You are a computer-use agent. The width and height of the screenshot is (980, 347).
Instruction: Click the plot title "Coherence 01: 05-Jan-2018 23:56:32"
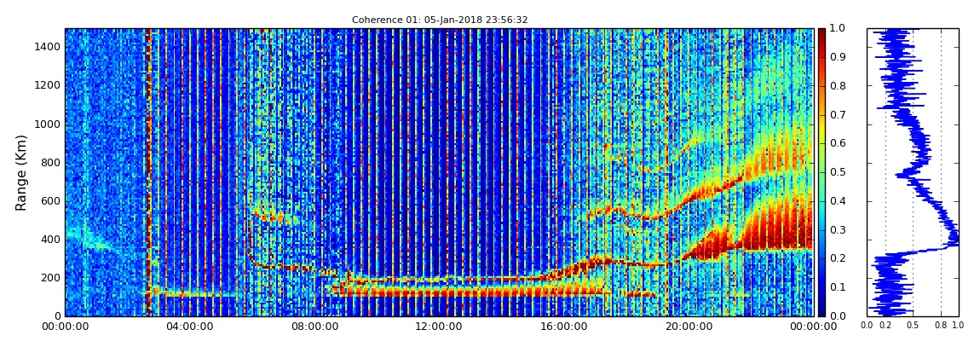(440, 20)
